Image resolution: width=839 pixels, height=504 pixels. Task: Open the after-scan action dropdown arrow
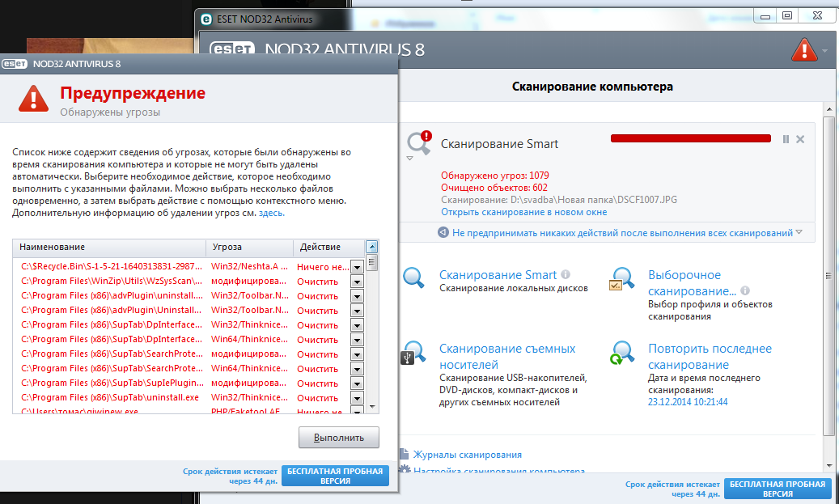[799, 232]
